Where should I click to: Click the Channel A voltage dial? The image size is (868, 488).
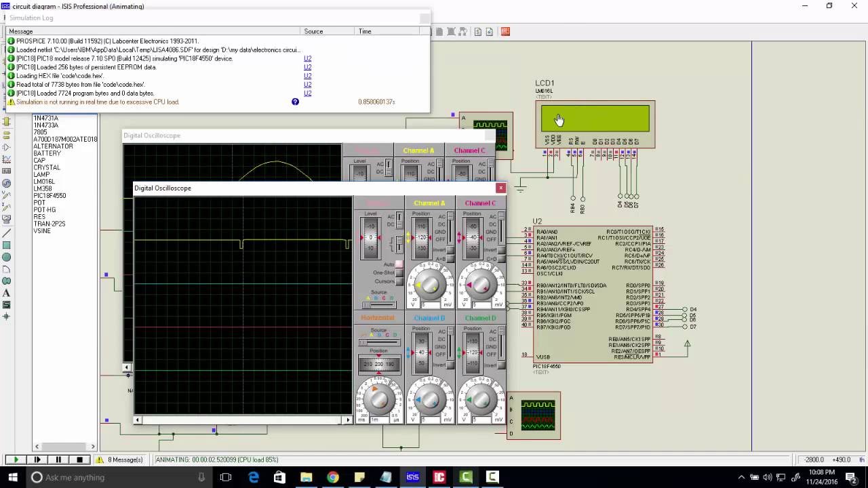pyautogui.click(x=430, y=284)
